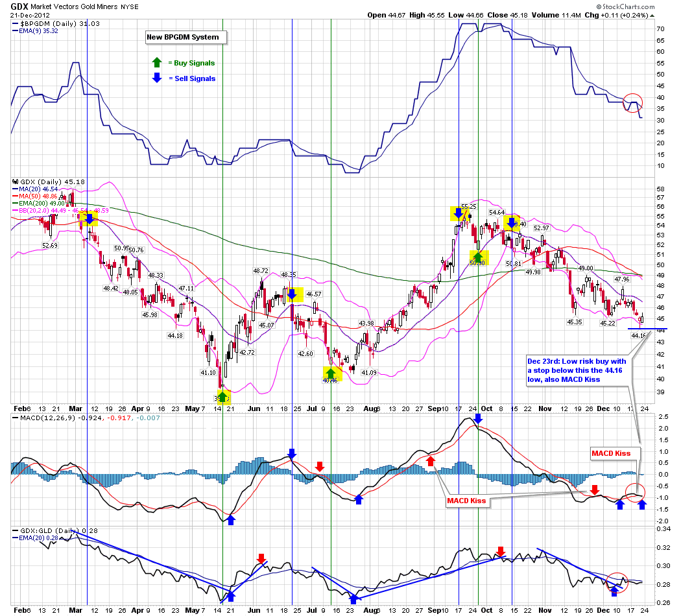Click the red down arrow on the GDX:GLD October peak
Screen dimensions: 681x616
[x=501, y=552]
